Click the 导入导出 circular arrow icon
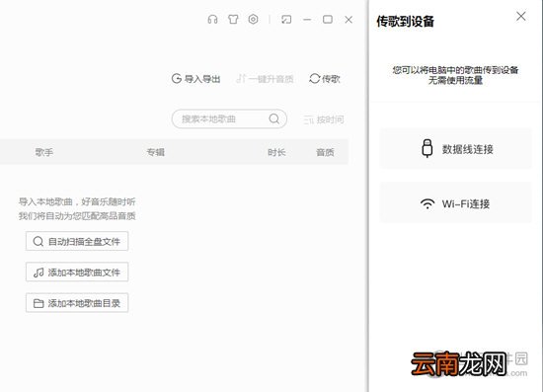This screenshot has width=543, height=392. [x=177, y=79]
